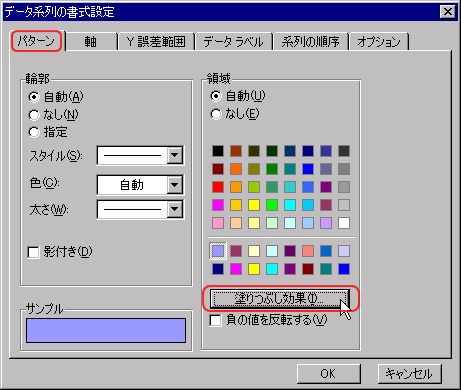The height and width of the screenshot is (390, 461).
Task: Enable the 影付き checkbox
Action: [33, 252]
